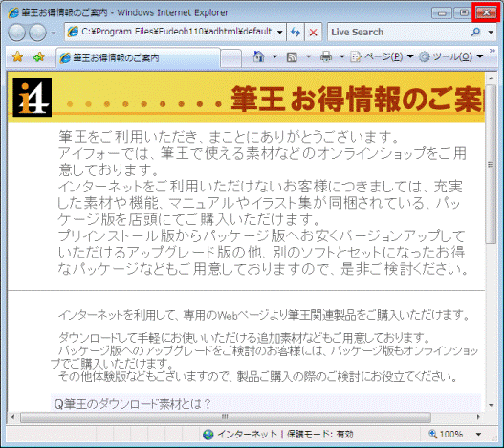504x448 pixels.
Task: Click the vertical scrollbar up arrow
Action: pyautogui.click(x=491, y=78)
